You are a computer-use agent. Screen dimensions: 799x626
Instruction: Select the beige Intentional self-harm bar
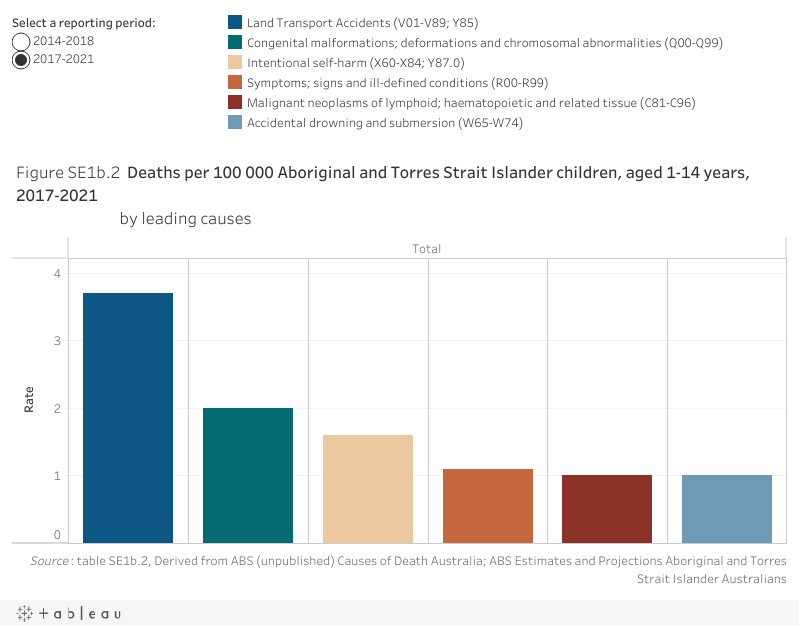coord(368,489)
